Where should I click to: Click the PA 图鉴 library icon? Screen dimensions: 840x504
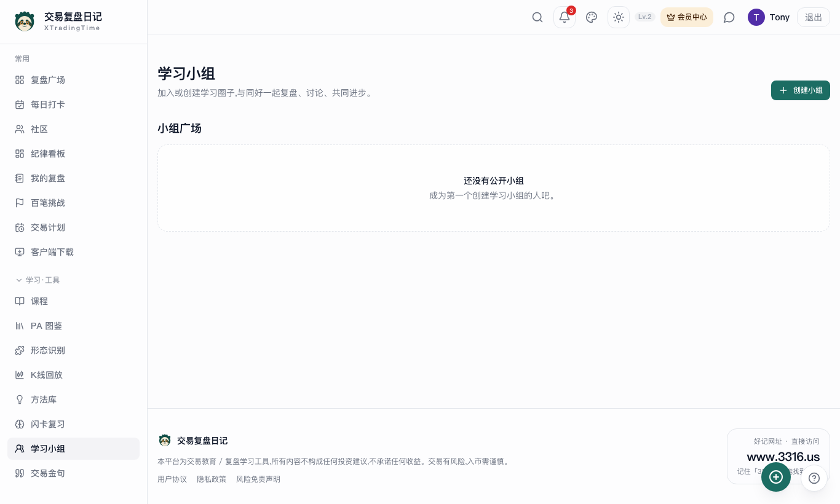(20, 326)
